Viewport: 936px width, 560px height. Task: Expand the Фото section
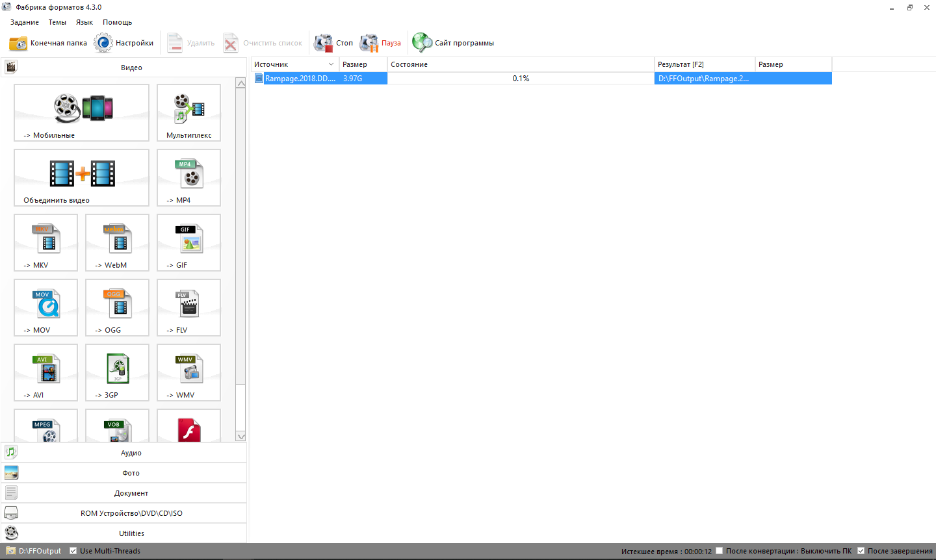pos(123,473)
